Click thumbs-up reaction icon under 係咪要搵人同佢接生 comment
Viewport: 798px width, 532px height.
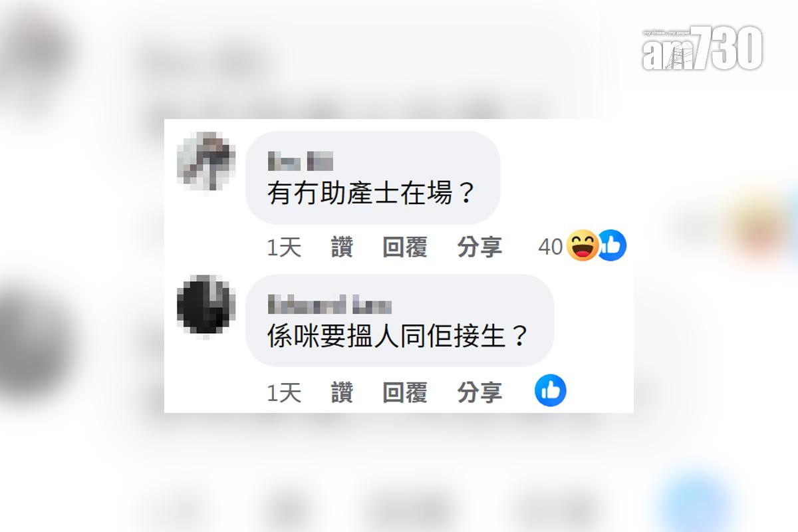click(551, 391)
